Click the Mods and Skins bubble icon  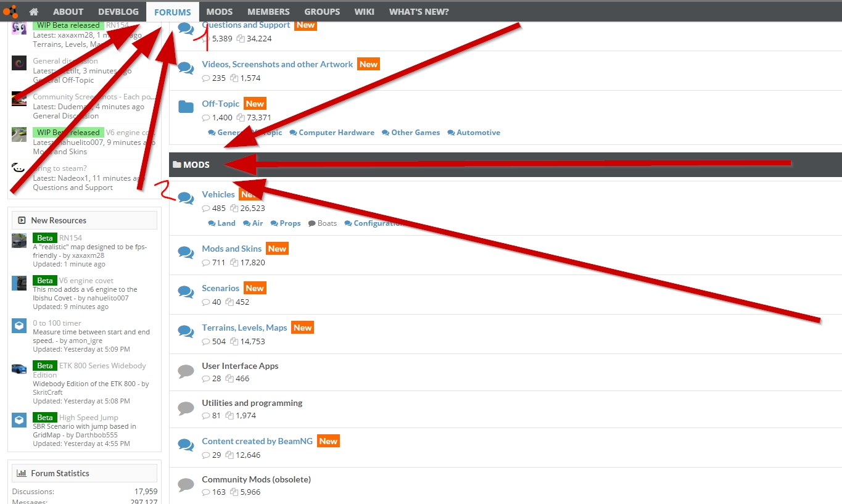(186, 252)
